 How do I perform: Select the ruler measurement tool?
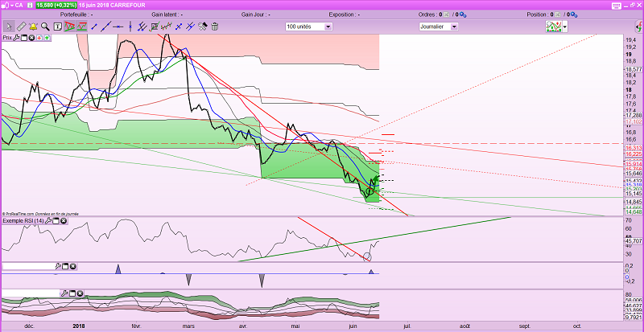click(x=21, y=27)
